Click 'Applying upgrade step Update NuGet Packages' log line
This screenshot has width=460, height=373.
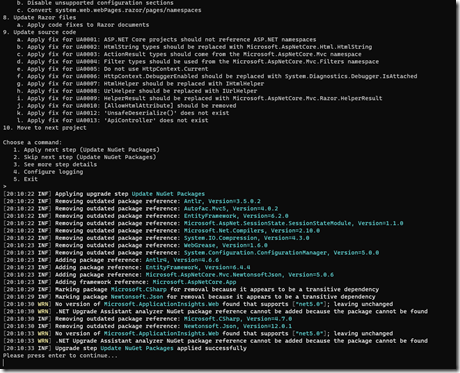click(x=104, y=194)
